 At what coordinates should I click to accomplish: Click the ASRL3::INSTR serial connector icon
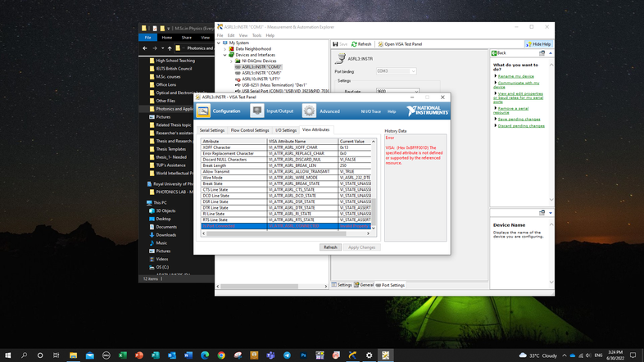click(x=340, y=59)
